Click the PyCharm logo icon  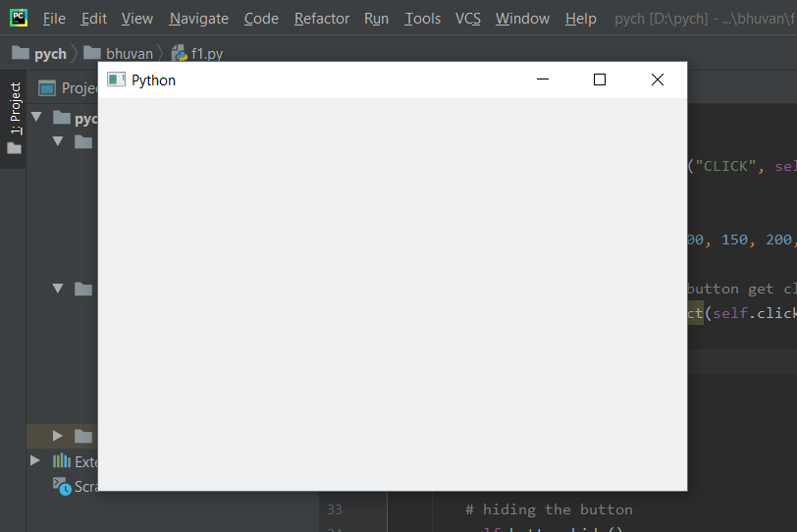[x=19, y=18]
